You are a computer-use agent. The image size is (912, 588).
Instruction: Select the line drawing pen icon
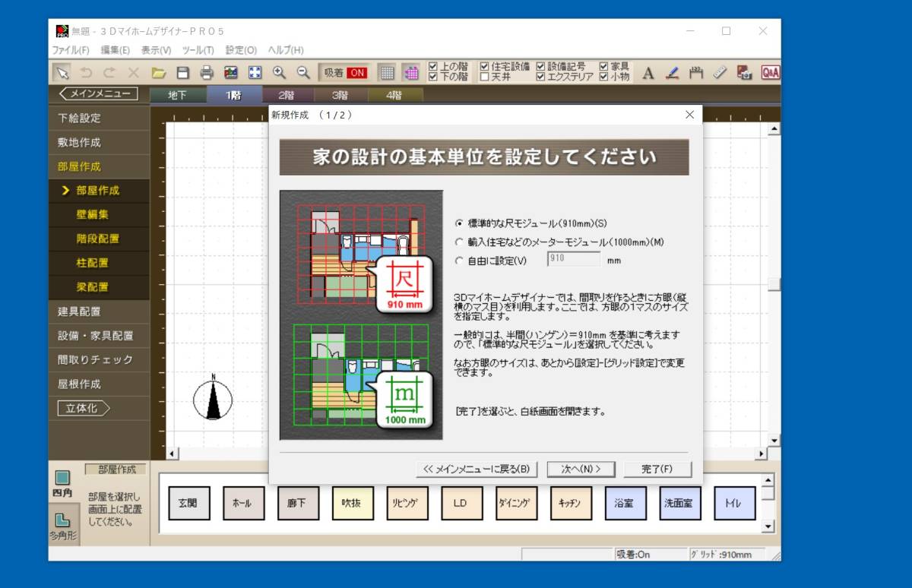pos(672,73)
